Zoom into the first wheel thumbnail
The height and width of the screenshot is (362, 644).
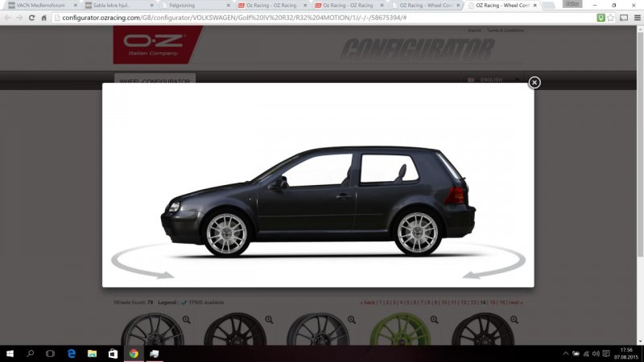click(187, 319)
